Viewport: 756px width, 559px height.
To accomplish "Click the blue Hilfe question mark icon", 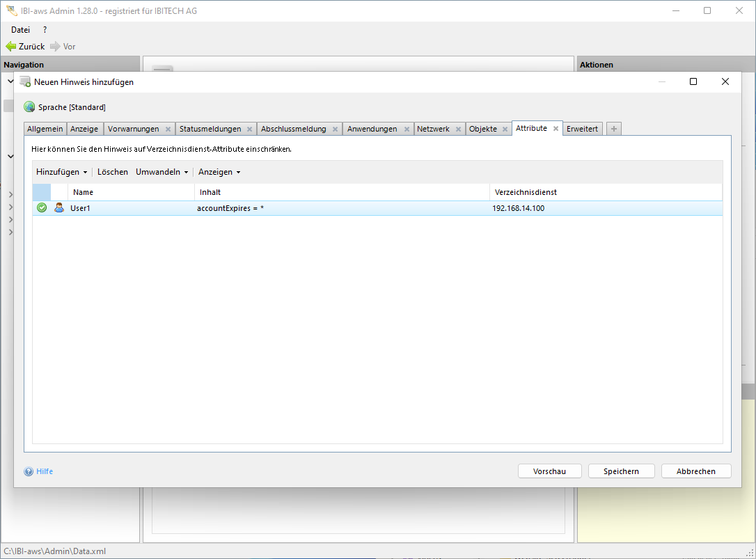I will click(29, 471).
